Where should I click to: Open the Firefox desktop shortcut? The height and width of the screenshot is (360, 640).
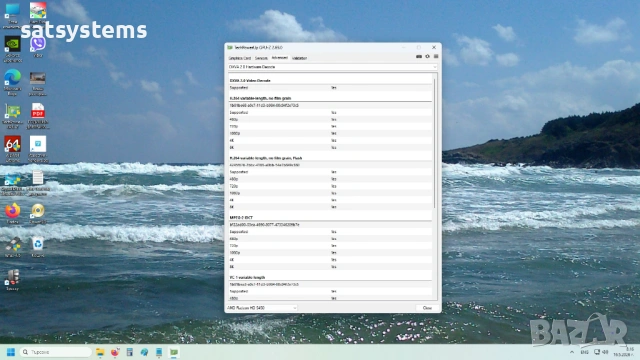[x=13, y=213]
